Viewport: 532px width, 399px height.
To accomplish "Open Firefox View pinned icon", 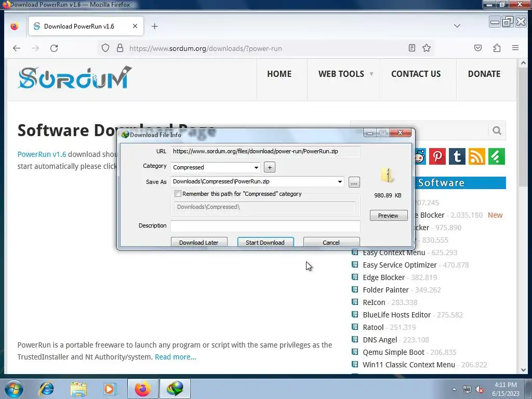I will click(14, 26).
